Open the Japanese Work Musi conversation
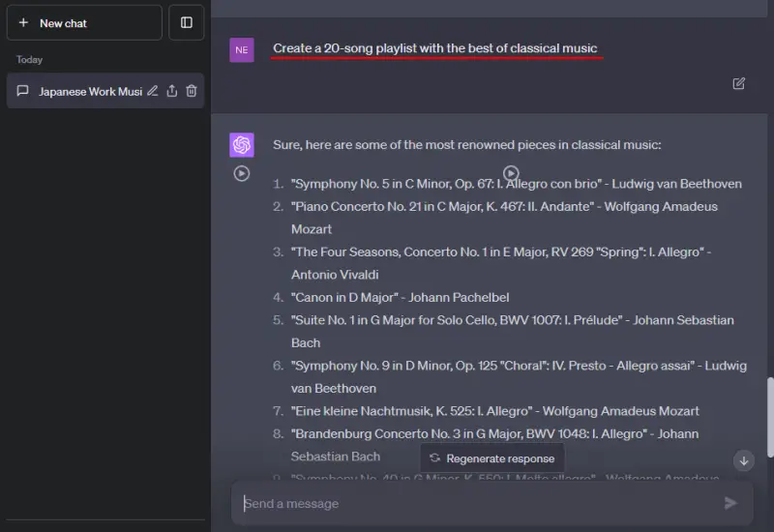Viewport: 774px width, 532px height. [x=89, y=91]
